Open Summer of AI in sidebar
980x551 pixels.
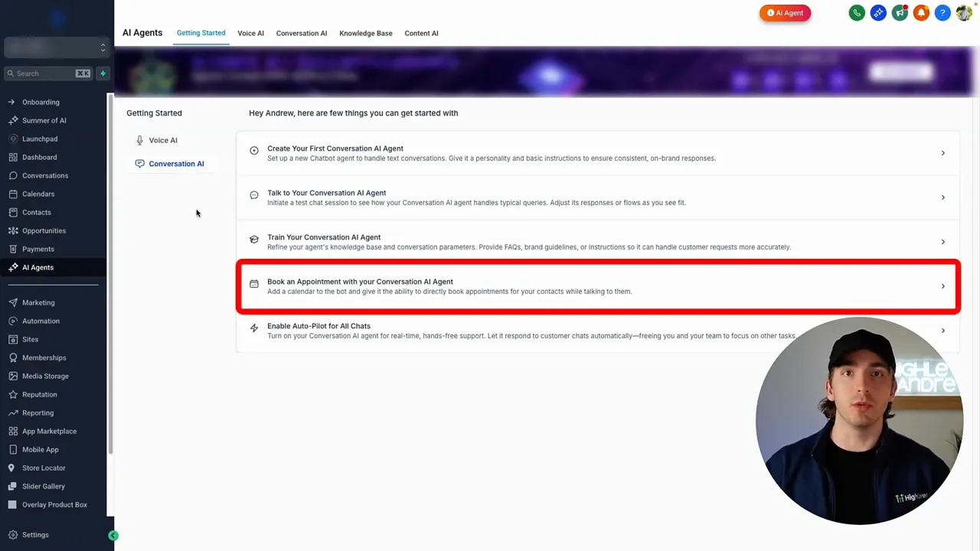pos(44,120)
